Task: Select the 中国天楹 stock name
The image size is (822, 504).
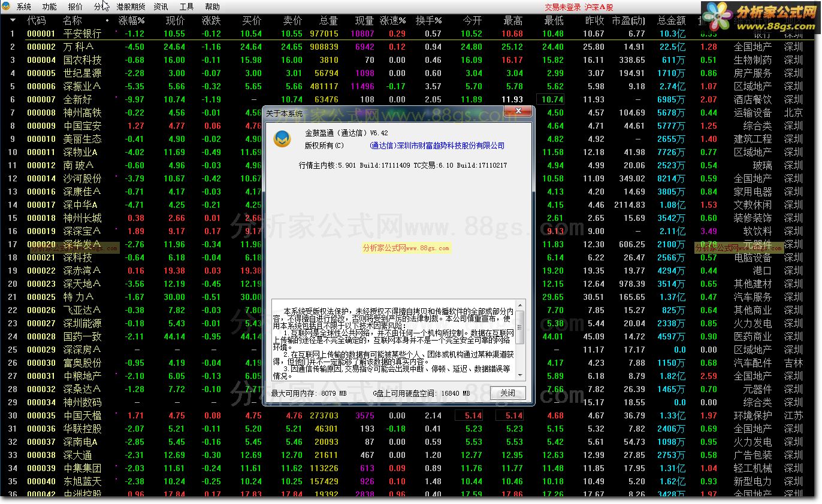Action: [x=83, y=415]
